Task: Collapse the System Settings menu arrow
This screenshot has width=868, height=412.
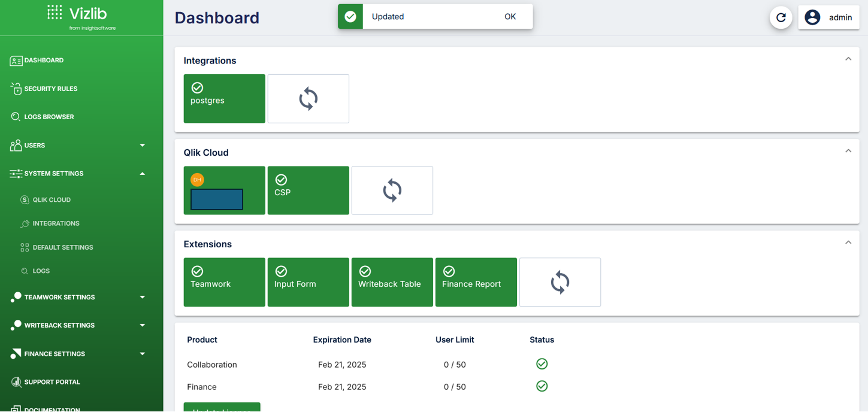Action: (142, 174)
